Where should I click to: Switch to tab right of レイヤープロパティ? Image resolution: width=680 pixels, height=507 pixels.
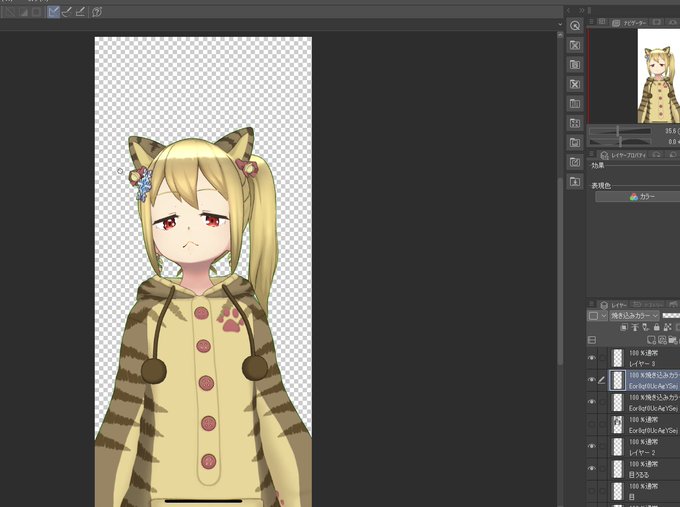tap(657, 155)
